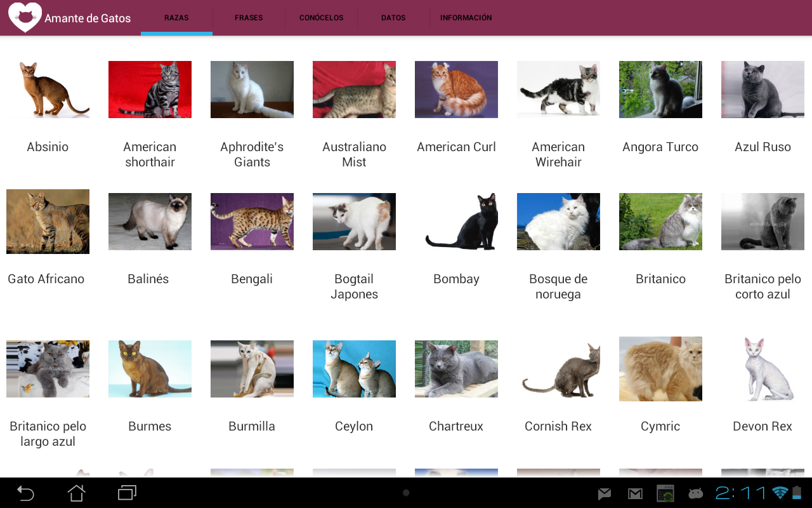Open the Gmail notification icon
Image resolution: width=812 pixels, height=508 pixels.
pos(635,493)
